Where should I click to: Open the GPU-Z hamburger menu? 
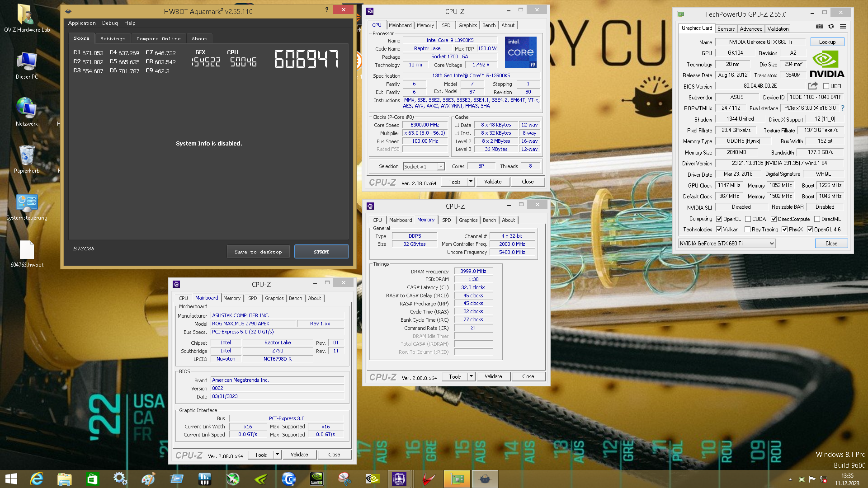843,26
